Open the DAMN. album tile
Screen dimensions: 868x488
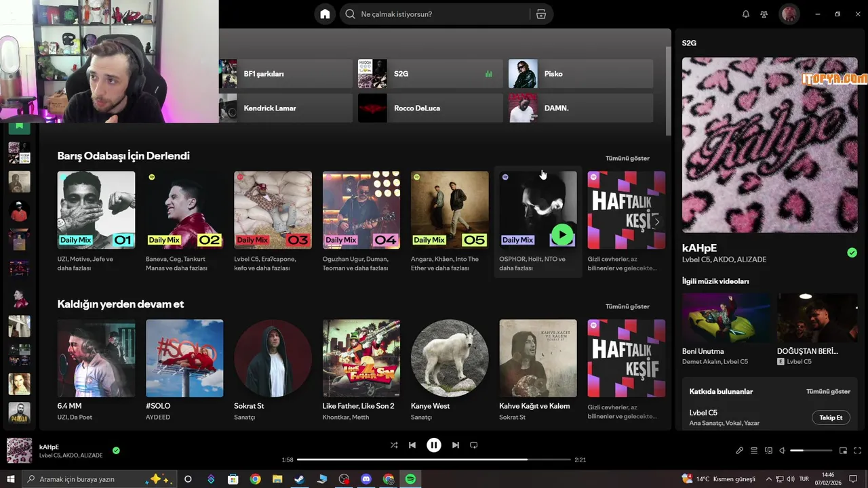[x=581, y=108]
